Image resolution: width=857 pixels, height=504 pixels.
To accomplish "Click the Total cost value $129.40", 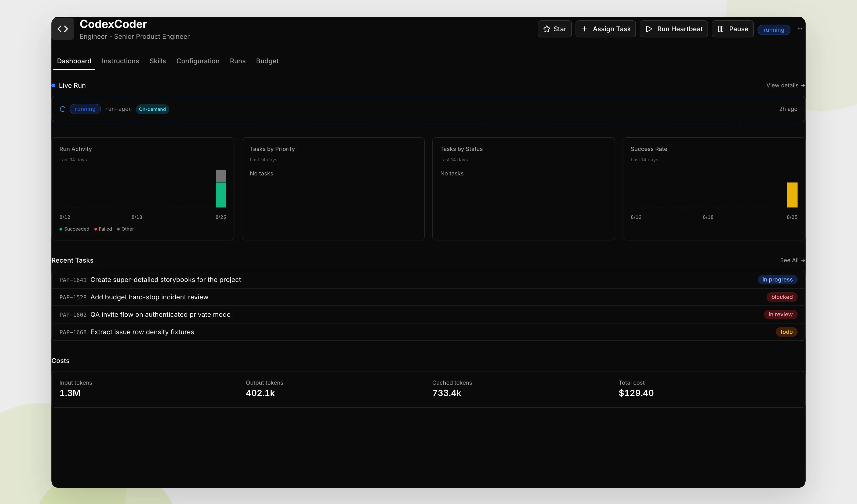I will tap(636, 393).
